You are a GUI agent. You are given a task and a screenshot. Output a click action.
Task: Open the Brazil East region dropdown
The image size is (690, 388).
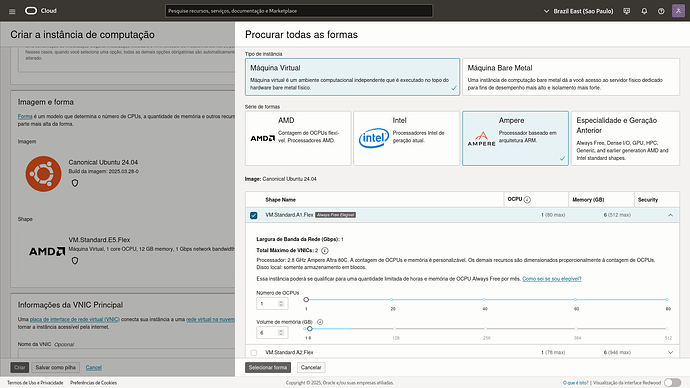point(578,11)
